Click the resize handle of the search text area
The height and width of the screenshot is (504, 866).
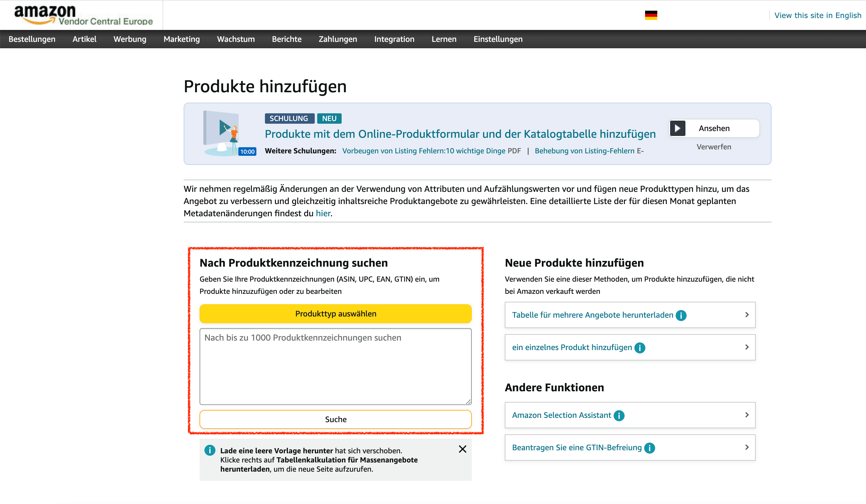pyautogui.click(x=468, y=402)
